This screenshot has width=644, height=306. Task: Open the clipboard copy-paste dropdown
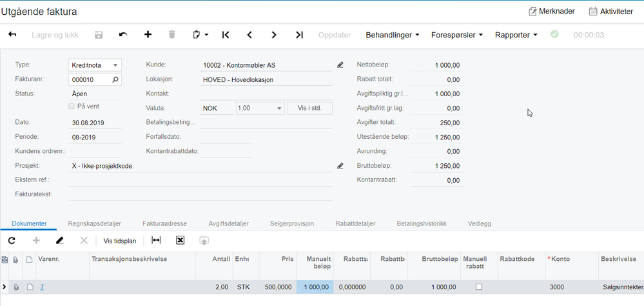tap(200, 35)
